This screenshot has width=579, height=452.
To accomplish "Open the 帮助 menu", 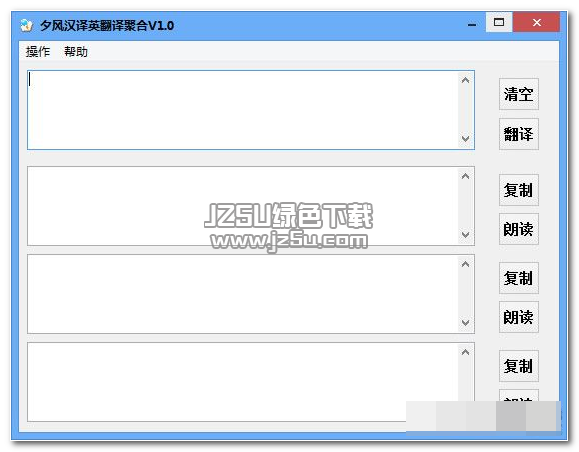I will [x=76, y=51].
